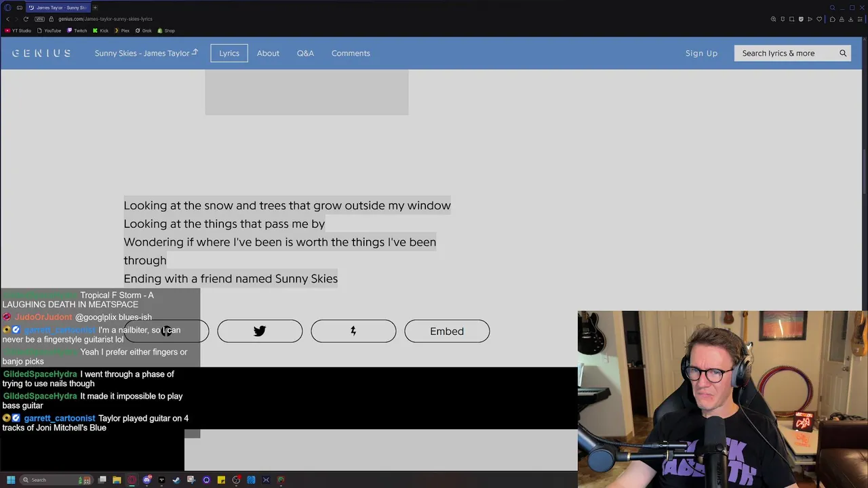Click the pinboard pin icon

coord(783,19)
